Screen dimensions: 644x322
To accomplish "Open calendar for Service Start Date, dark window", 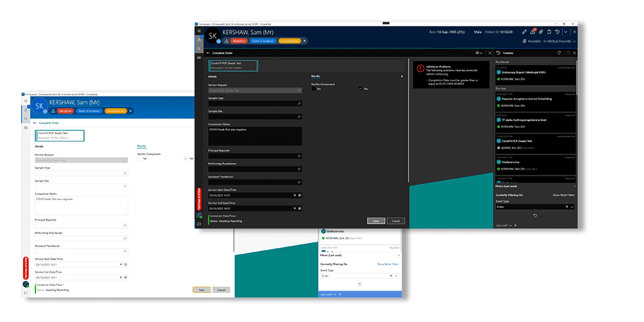I will point(299,195).
